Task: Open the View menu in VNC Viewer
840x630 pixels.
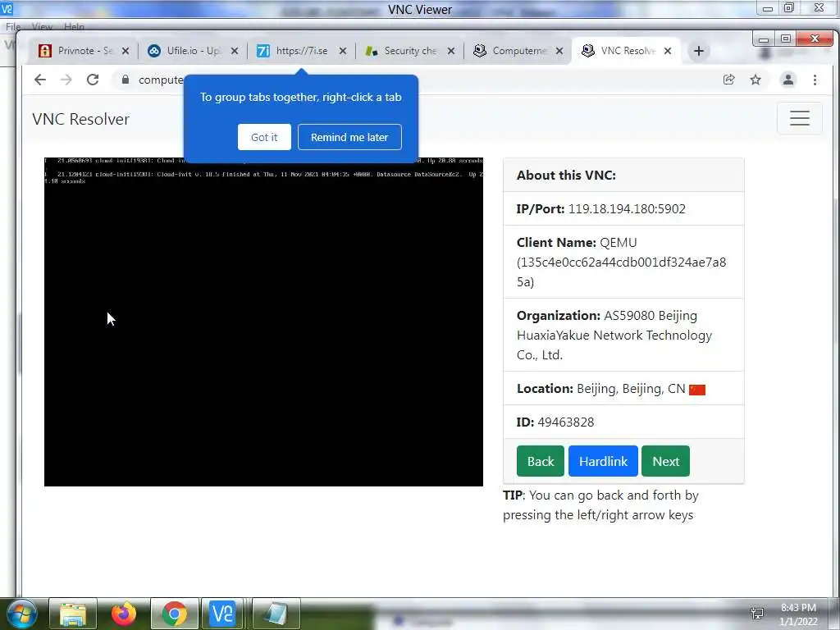Action: click(42, 26)
